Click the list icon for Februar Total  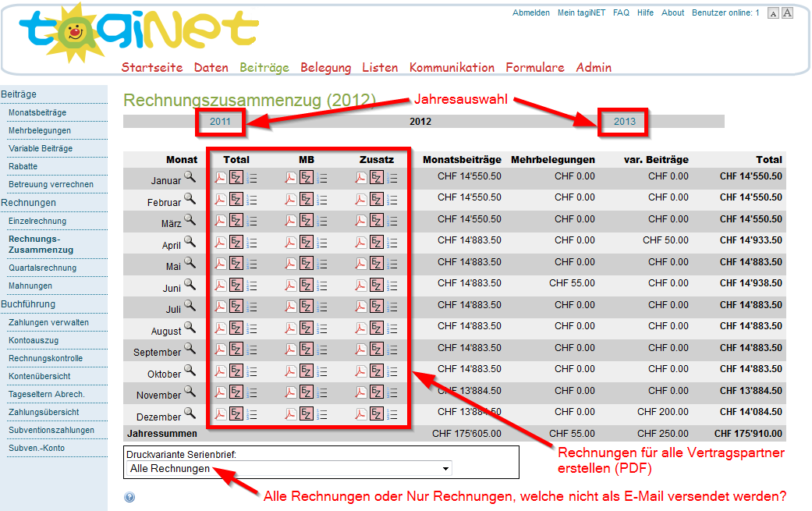point(251,200)
